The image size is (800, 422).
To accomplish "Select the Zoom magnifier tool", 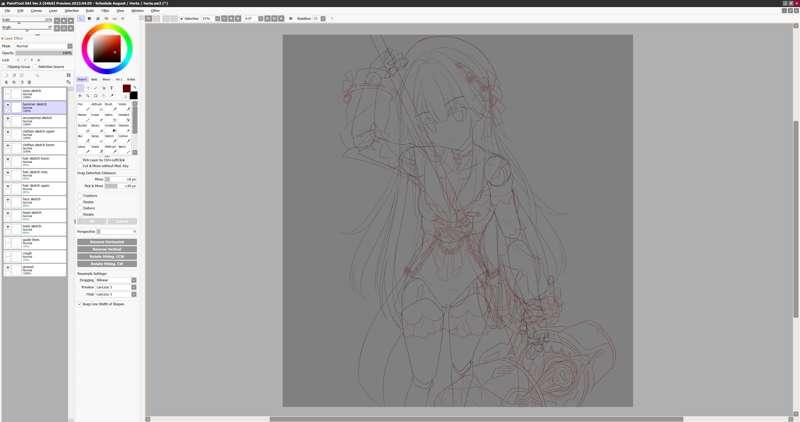I will coord(88,95).
